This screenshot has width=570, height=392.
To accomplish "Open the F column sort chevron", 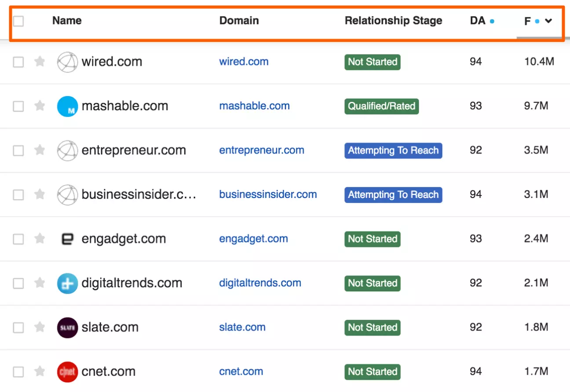I will [x=548, y=21].
